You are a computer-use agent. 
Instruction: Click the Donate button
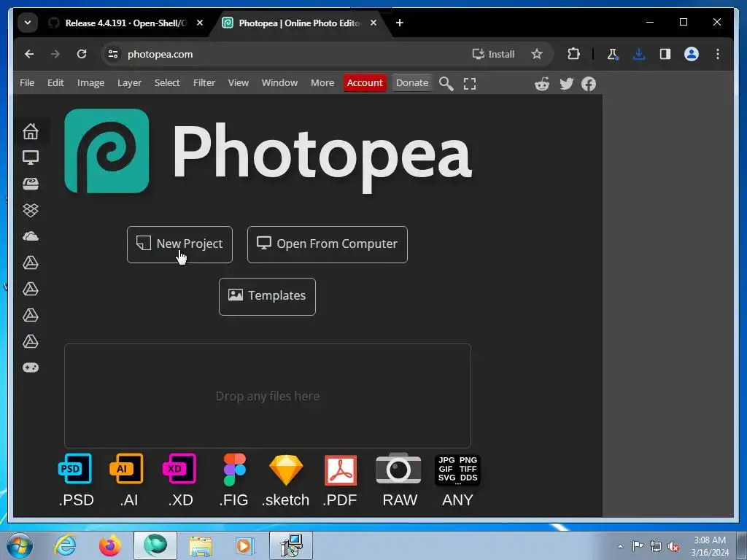[412, 83]
